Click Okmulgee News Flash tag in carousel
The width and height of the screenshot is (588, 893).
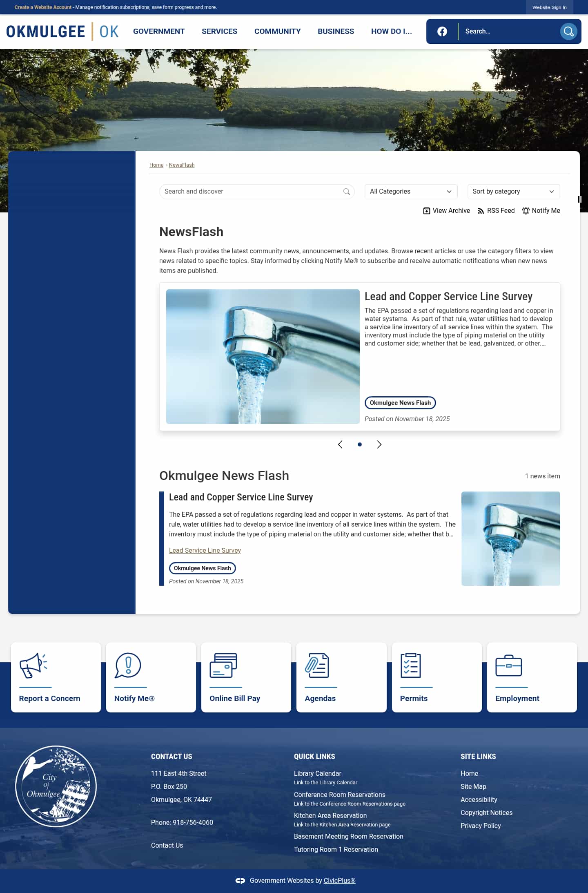pyautogui.click(x=400, y=403)
